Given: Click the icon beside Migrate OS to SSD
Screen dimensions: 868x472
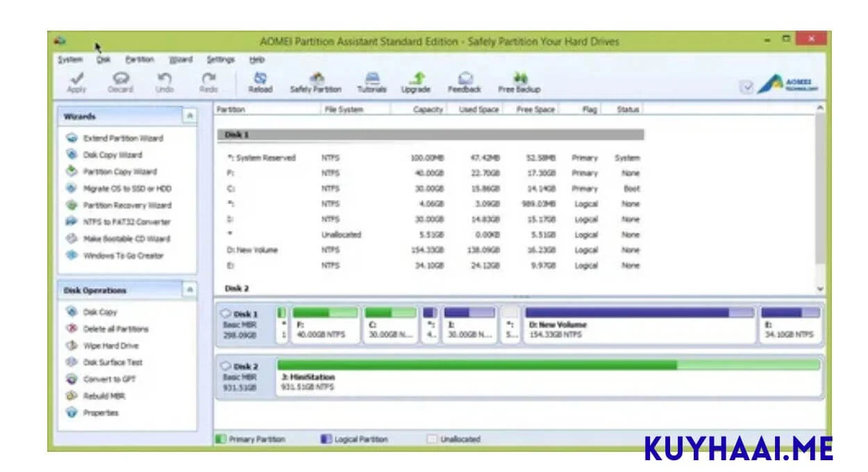Looking at the screenshot, I should 72,188.
